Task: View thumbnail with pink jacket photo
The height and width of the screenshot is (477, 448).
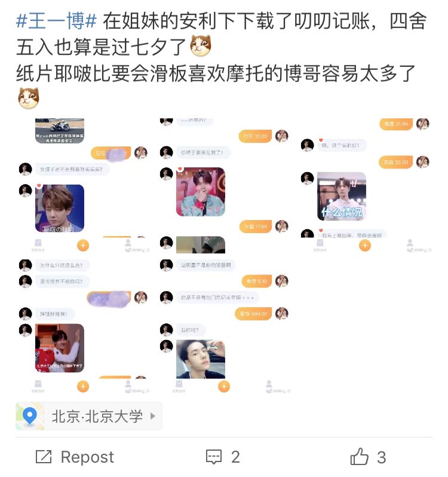Action: point(224,186)
